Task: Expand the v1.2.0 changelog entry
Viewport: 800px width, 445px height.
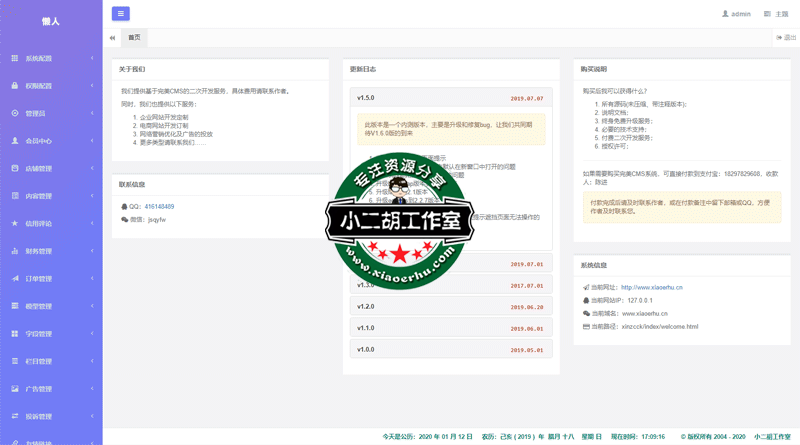Action: [449, 307]
